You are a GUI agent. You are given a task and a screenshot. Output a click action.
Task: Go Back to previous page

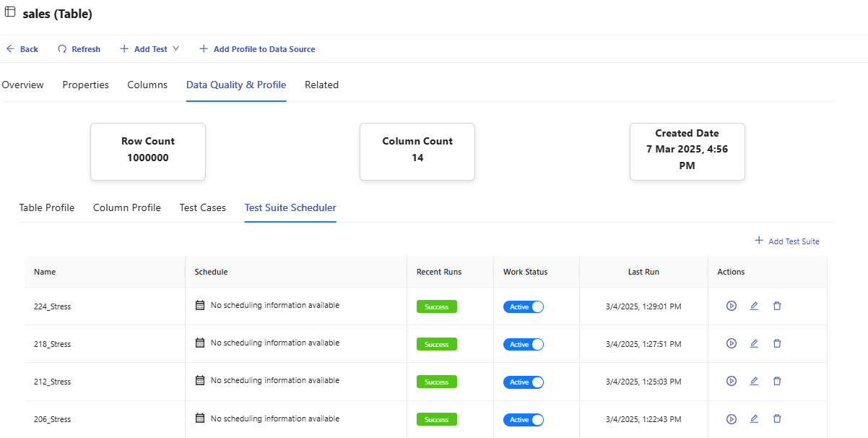[x=22, y=49]
